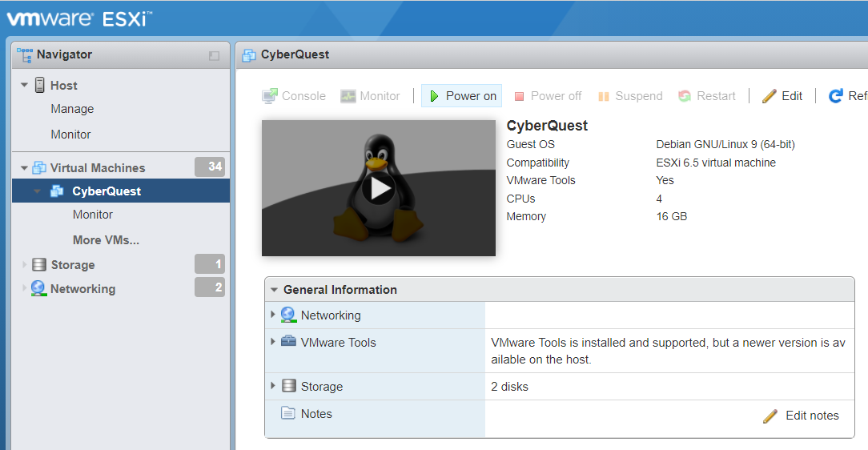Viewport: 868px width, 450px height.
Task: Click Networking globe icon in General Information
Action: point(288,315)
